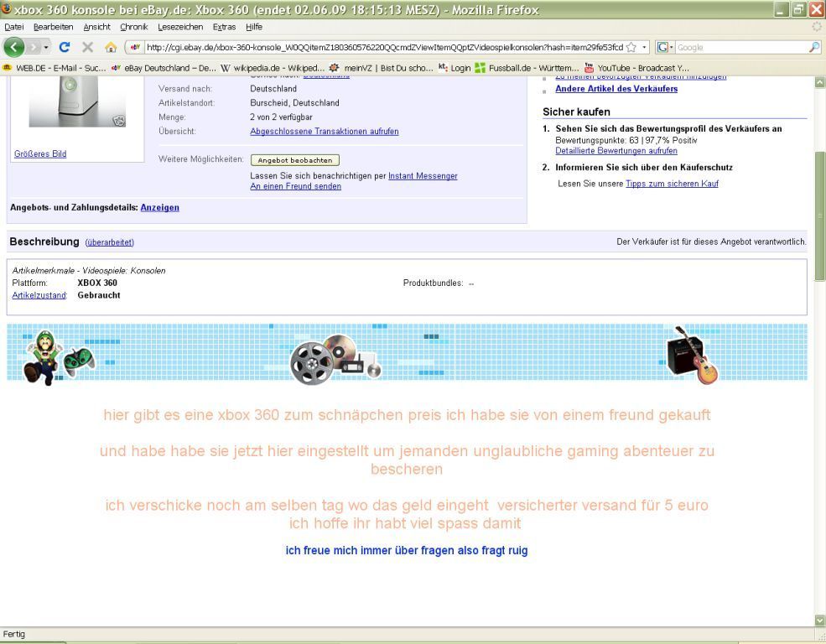Click inside the Google search field
This screenshot has height=644, width=826.
point(738,48)
